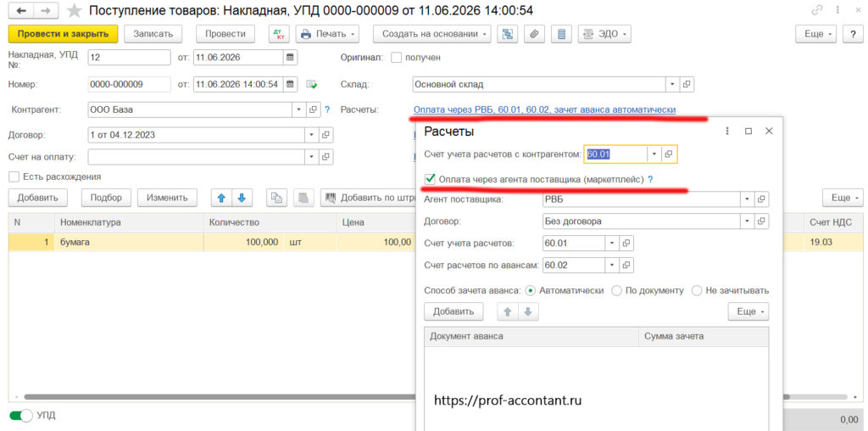868x431 pixels.
Task: Click Провести и закрыть button
Action: tap(63, 34)
